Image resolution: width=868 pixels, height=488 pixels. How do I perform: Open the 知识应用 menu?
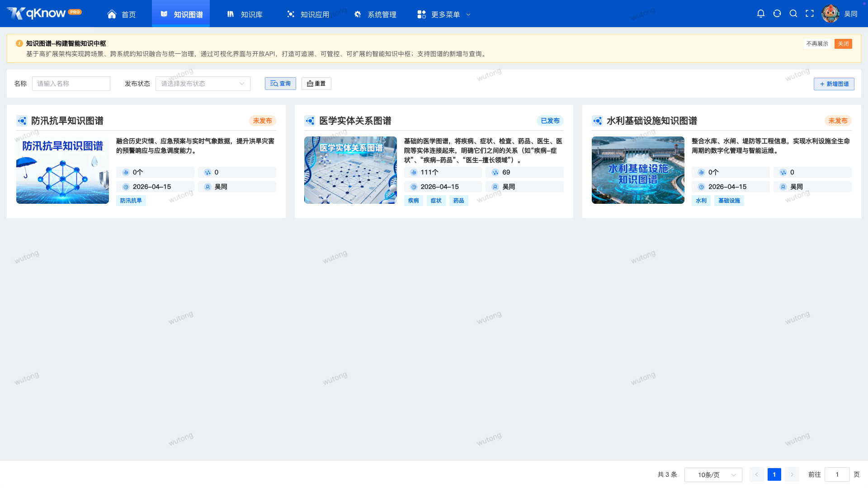tap(308, 14)
